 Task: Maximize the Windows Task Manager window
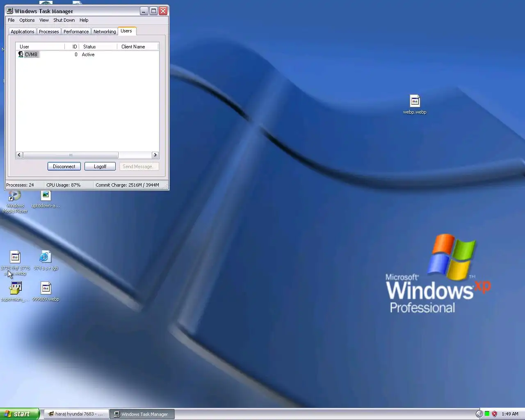(153, 11)
